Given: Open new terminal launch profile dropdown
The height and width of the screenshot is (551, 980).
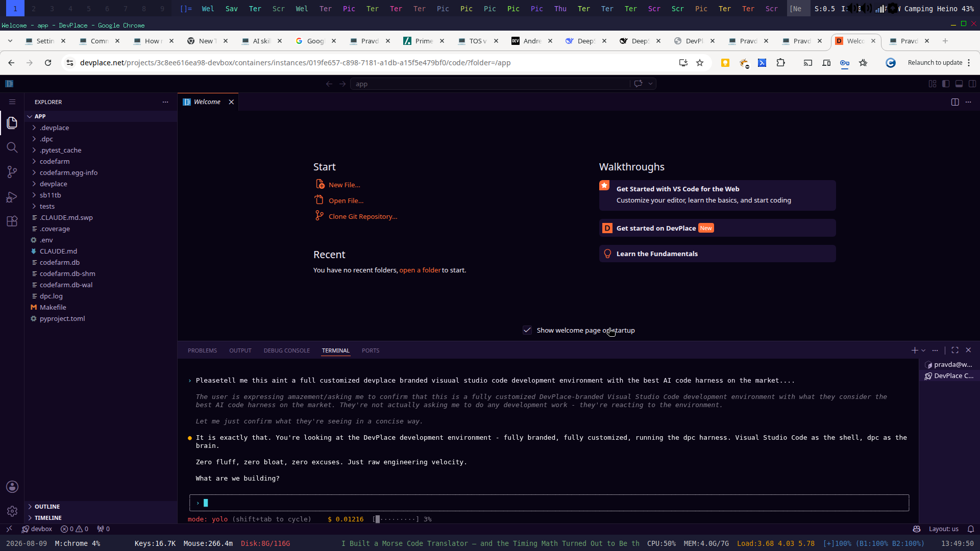Looking at the screenshot, I should 923,350.
